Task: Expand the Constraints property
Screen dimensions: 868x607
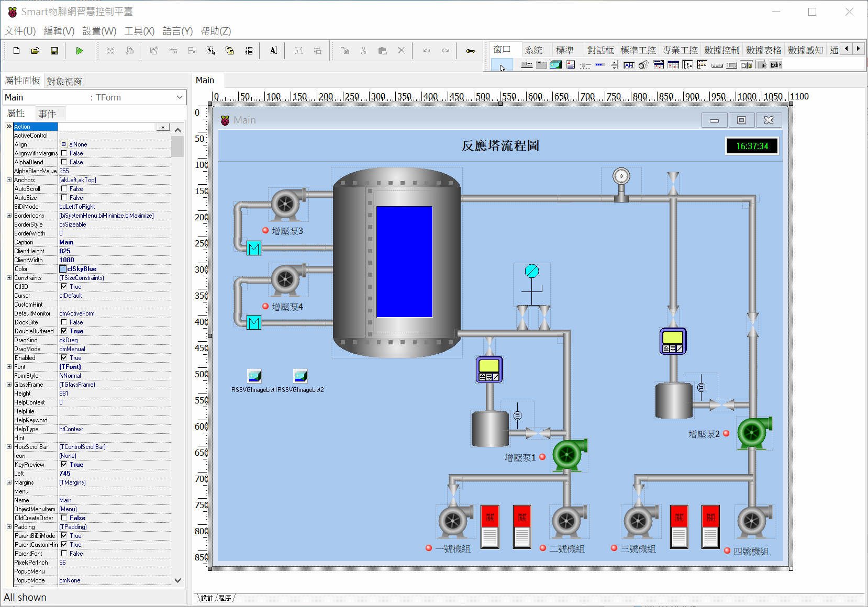Action: click(9, 278)
